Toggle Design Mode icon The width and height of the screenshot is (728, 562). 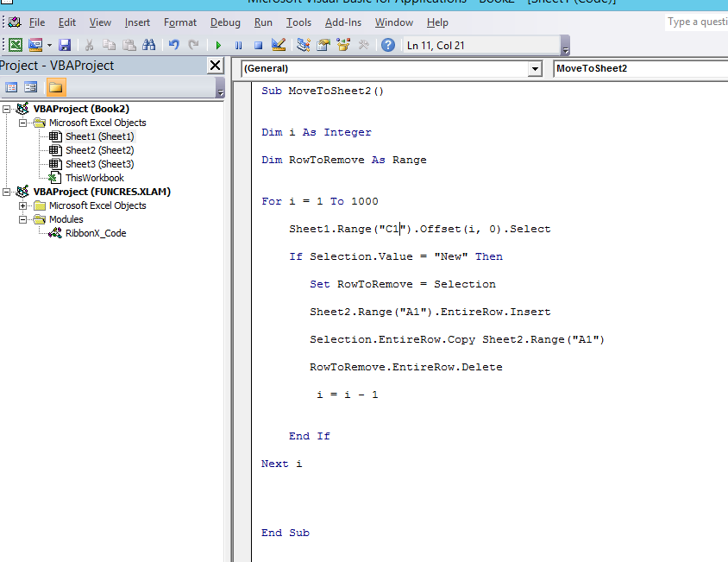(279, 45)
